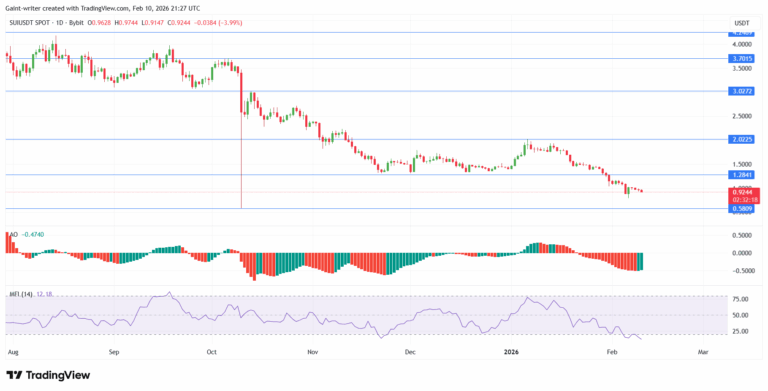Click the 2.0225 price line label
This screenshot has height=391, width=768.
742,140
